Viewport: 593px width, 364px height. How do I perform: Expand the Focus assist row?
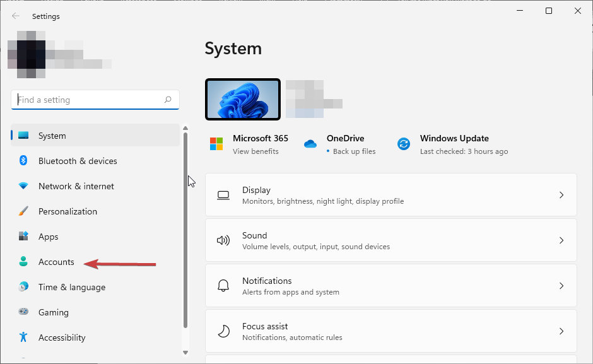pyautogui.click(x=561, y=331)
